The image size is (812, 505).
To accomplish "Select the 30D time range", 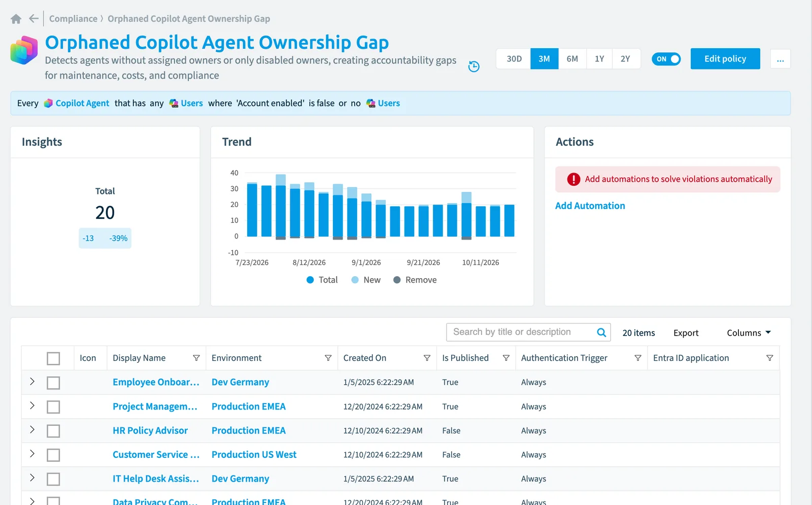I will tap(514, 59).
